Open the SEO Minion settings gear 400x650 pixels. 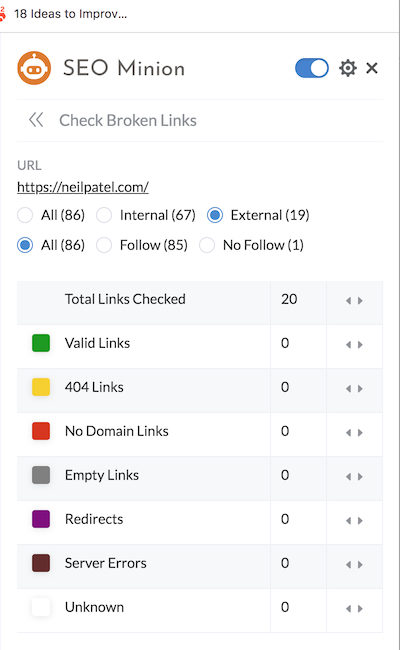(x=347, y=68)
